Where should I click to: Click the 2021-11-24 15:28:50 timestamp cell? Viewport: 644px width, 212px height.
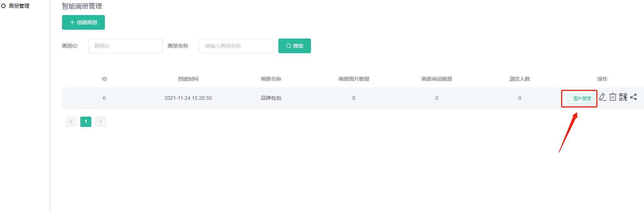coord(188,98)
